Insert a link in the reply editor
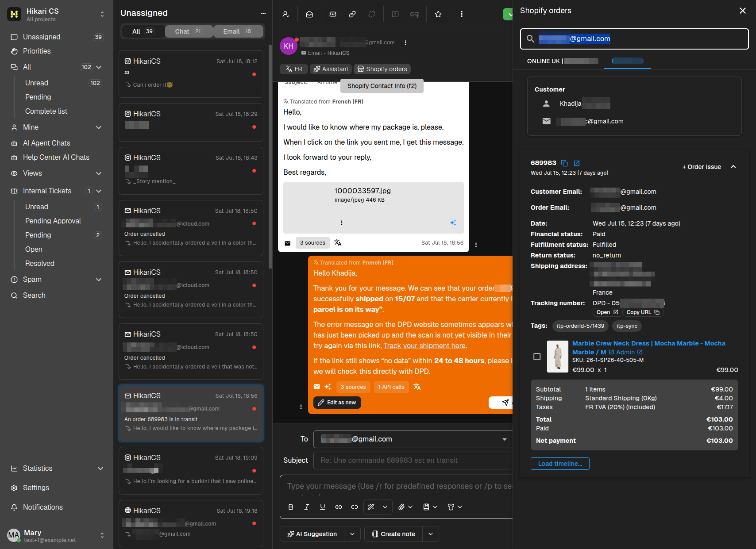The height and width of the screenshot is (549, 756). [339, 507]
